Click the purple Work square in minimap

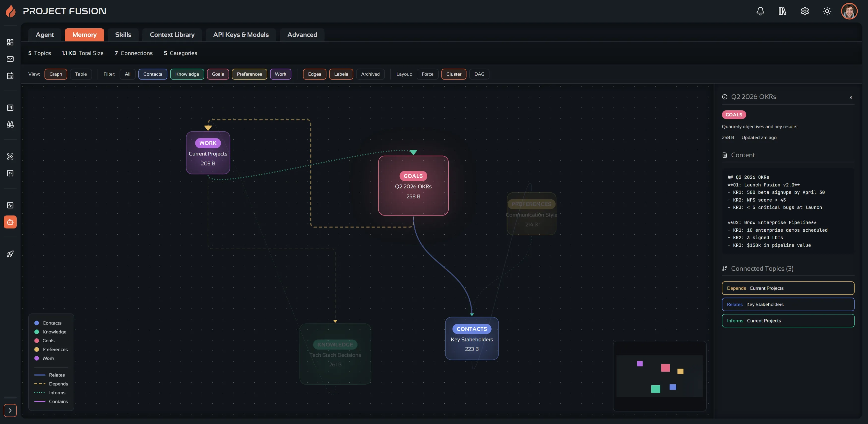pyautogui.click(x=640, y=364)
